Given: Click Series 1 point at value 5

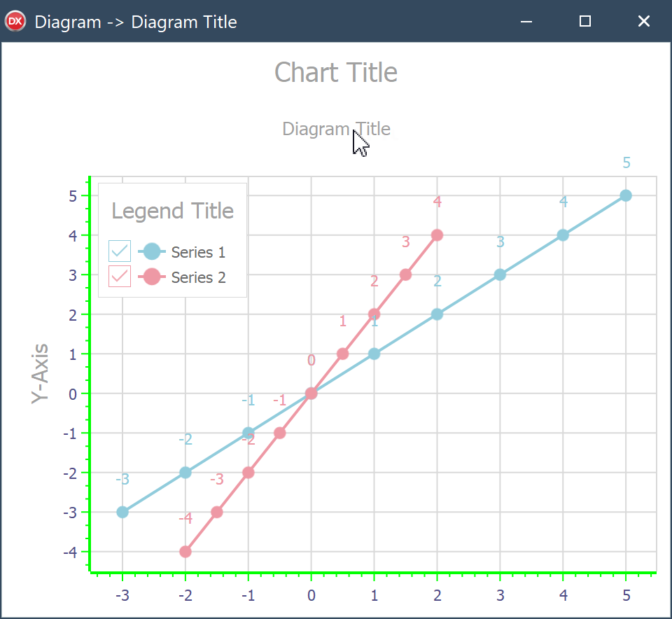Looking at the screenshot, I should click(x=626, y=195).
